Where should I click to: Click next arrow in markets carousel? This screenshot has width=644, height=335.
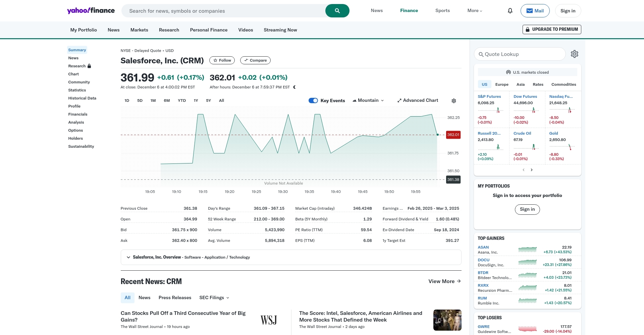[x=532, y=170]
